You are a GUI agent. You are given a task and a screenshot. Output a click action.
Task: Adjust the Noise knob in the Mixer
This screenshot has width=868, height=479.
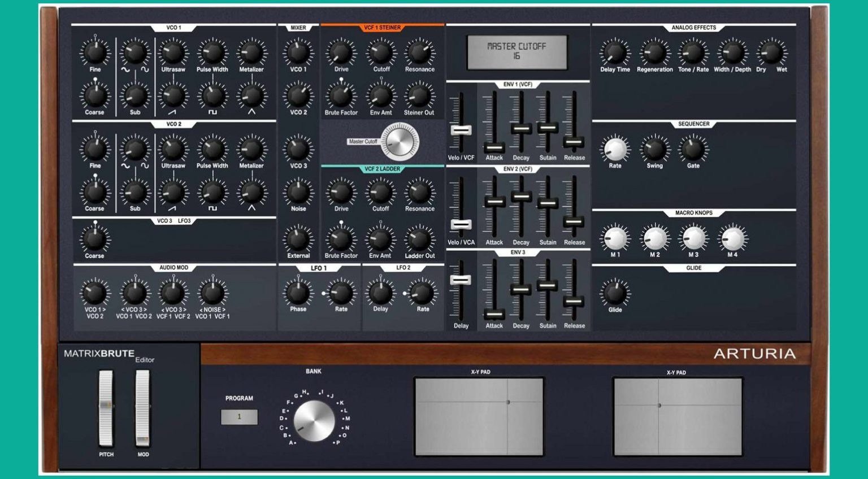(x=299, y=192)
